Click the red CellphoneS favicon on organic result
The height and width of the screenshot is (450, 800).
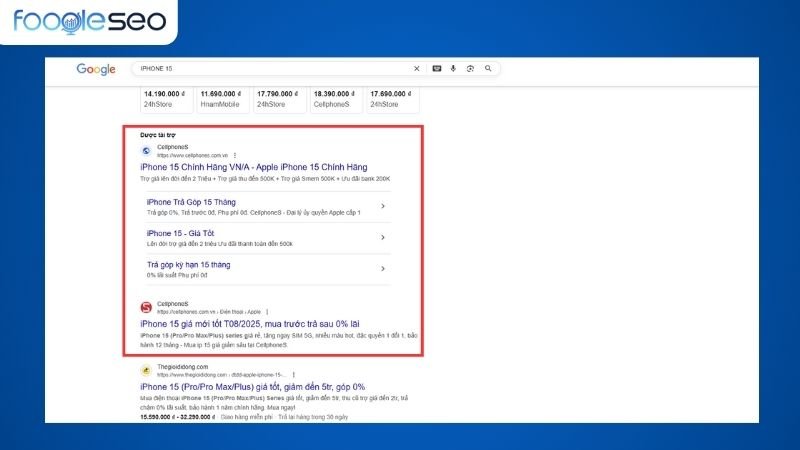[x=146, y=307]
